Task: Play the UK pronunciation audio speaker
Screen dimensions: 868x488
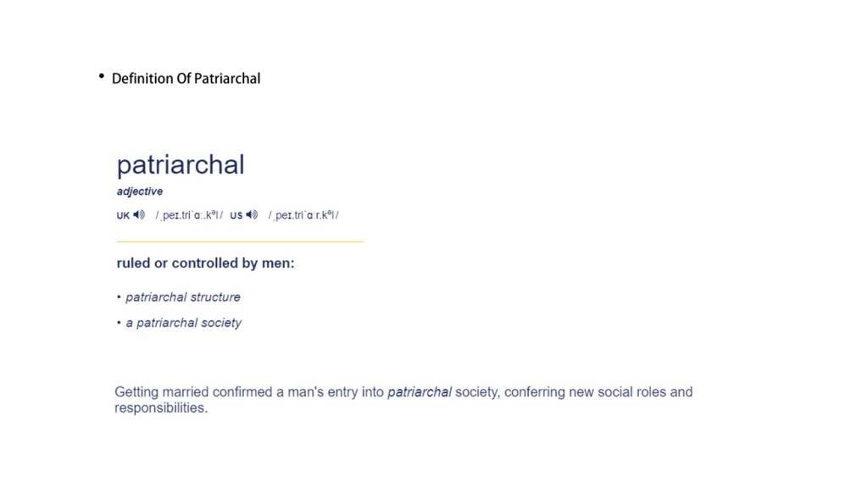Action: [139, 215]
